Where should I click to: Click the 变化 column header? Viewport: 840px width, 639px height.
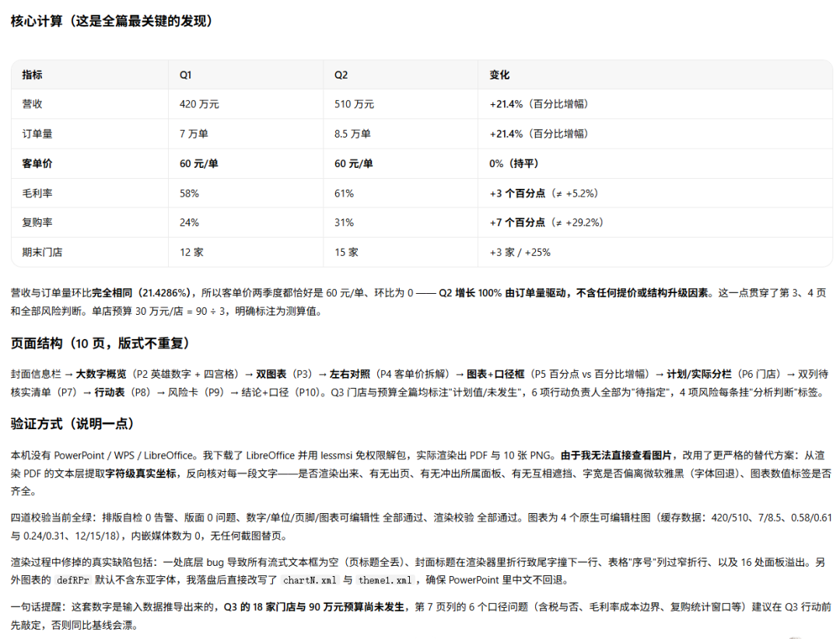[499, 75]
